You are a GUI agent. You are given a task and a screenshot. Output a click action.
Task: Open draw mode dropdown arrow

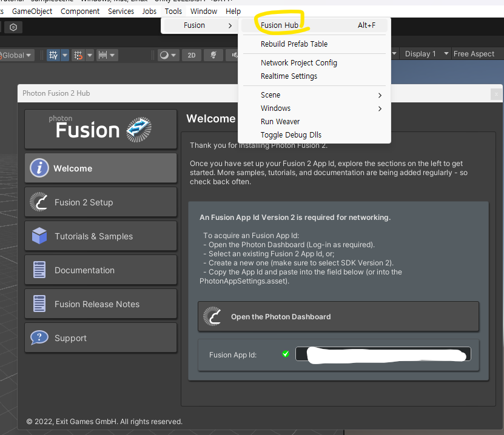(x=173, y=55)
